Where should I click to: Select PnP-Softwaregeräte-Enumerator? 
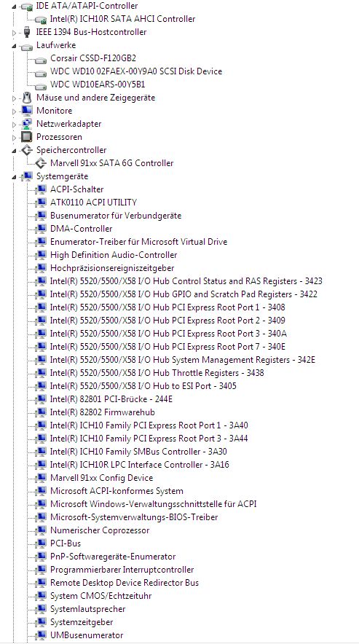(113, 557)
